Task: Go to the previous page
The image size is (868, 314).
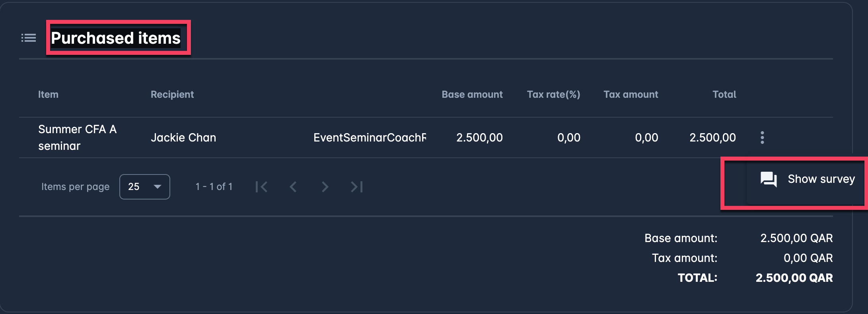Action: (293, 187)
